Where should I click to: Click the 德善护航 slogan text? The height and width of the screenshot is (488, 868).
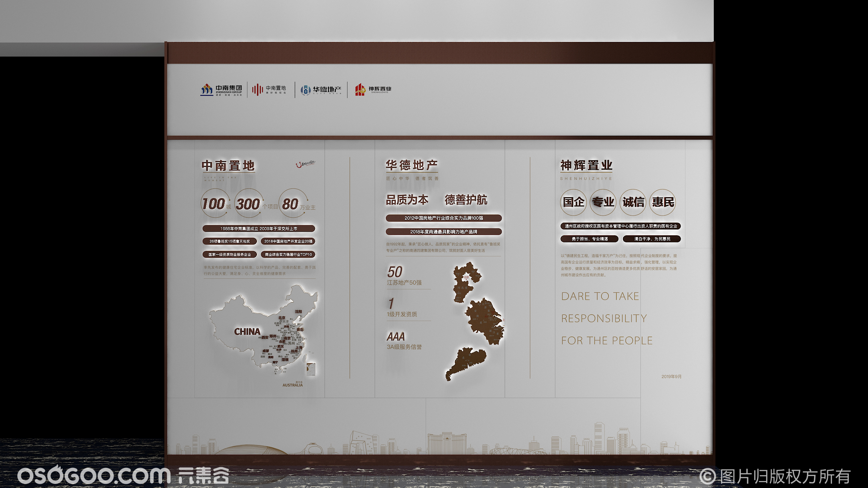coord(466,200)
